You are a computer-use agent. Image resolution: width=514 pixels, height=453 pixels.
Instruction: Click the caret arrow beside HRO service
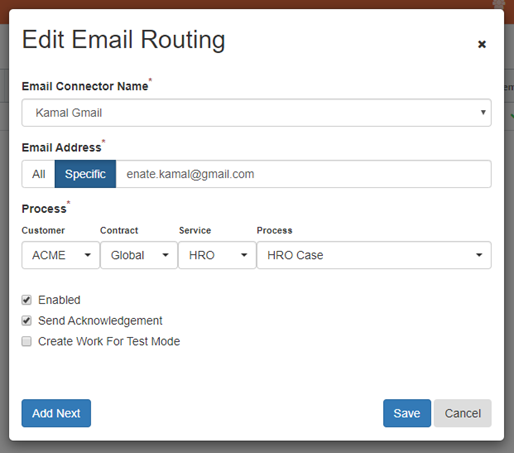(x=244, y=255)
